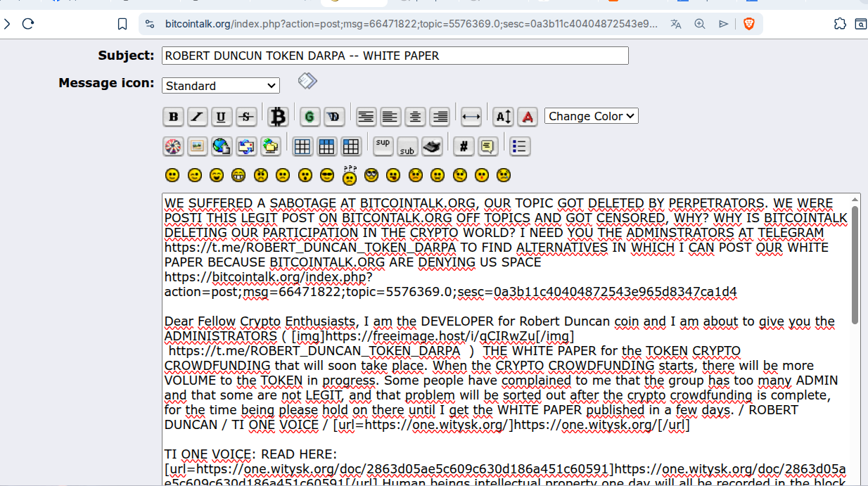Viewport: 868px width, 486px height.
Task: Insert the angry smiley
Action: pos(261,175)
